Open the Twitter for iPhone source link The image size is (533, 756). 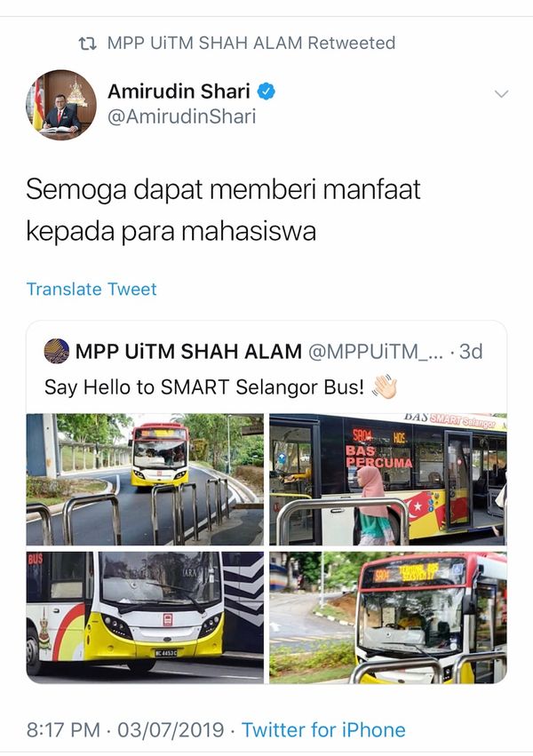coord(322,729)
